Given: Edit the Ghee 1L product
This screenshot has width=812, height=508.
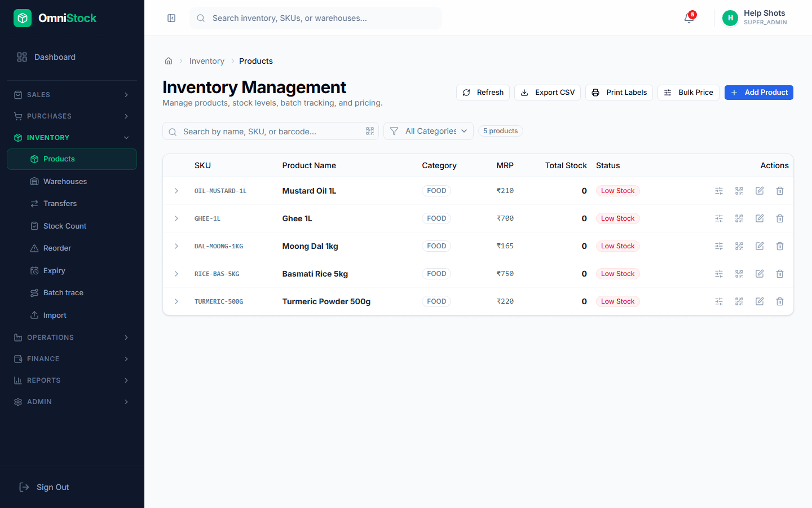Looking at the screenshot, I should coord(760,218).
